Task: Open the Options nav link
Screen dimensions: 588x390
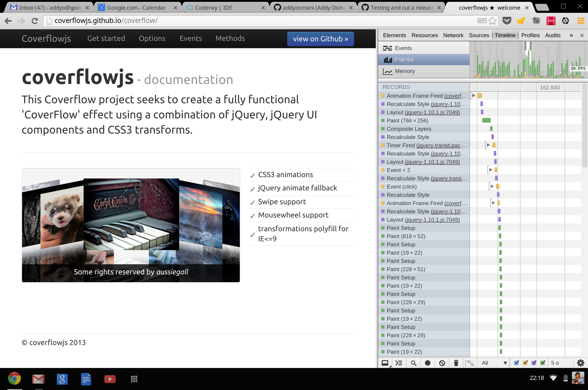Action: (x=152, y=38)
